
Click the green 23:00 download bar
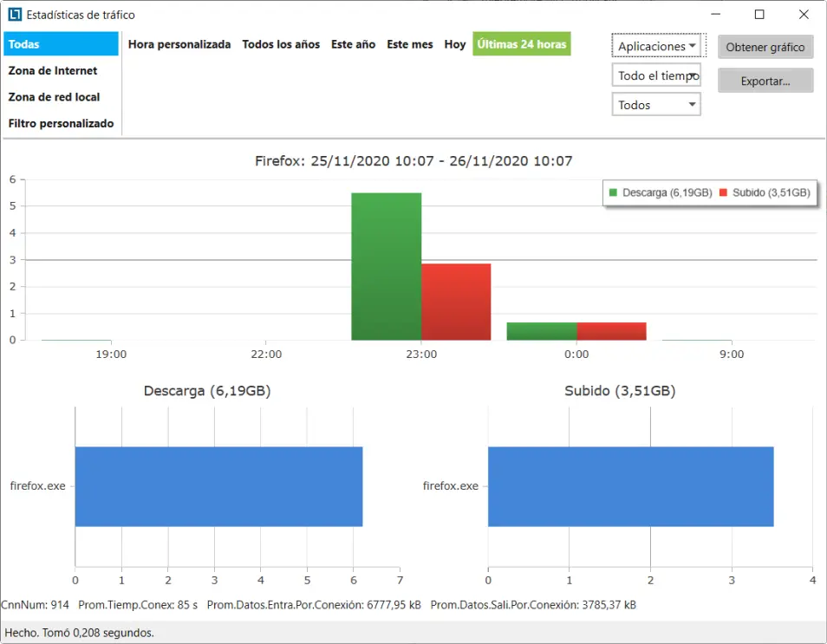coord(387,266)
